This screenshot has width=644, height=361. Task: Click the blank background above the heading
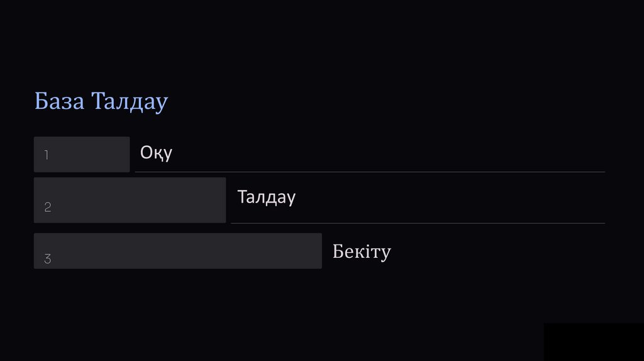coord(314,44)
